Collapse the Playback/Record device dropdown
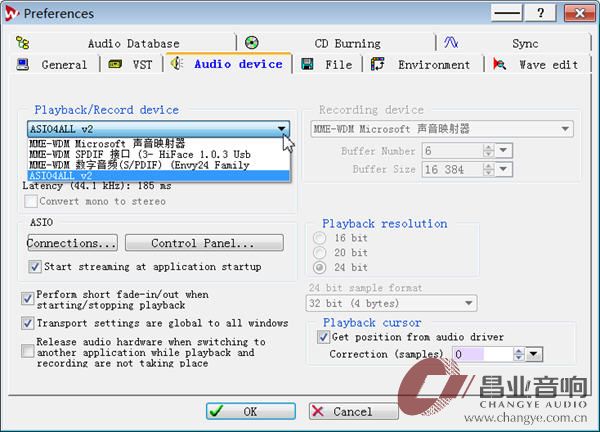This screenshot has width=600, height=432. pos(282,129)
